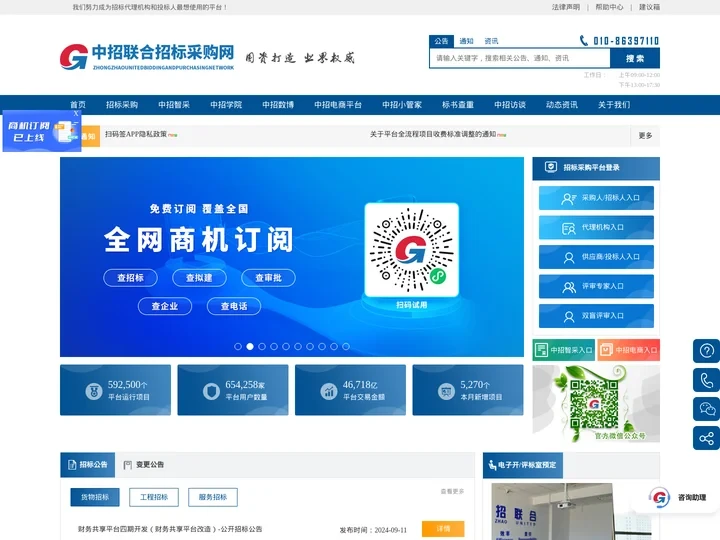720x540 pixels.
Task: Switch search to 通知 tab
Action: 466,41
